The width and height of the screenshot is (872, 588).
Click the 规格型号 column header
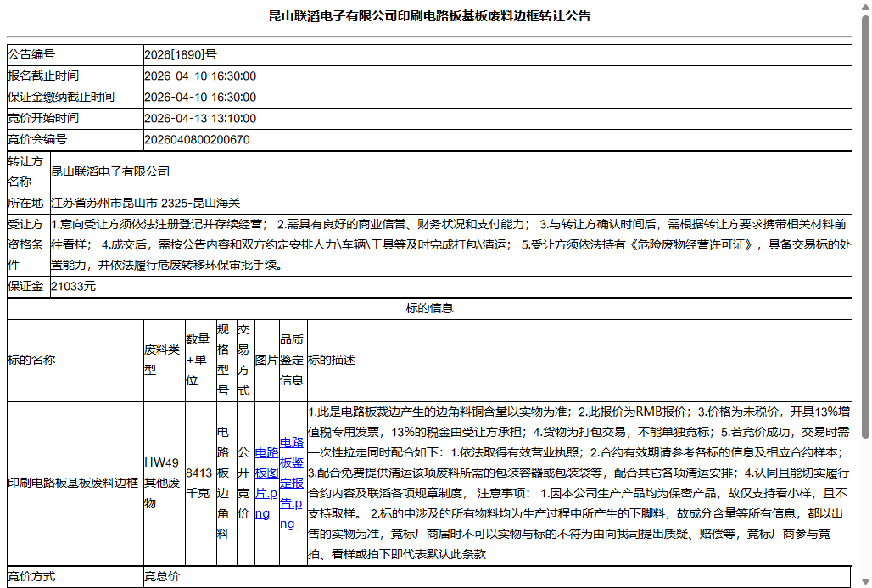226,360
